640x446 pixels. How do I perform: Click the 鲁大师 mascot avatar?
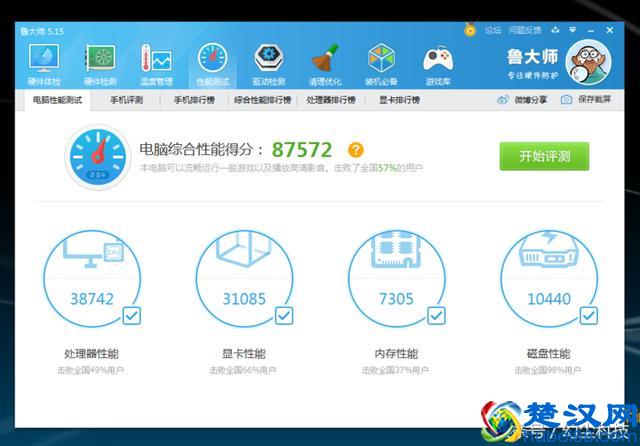point(588,62)
